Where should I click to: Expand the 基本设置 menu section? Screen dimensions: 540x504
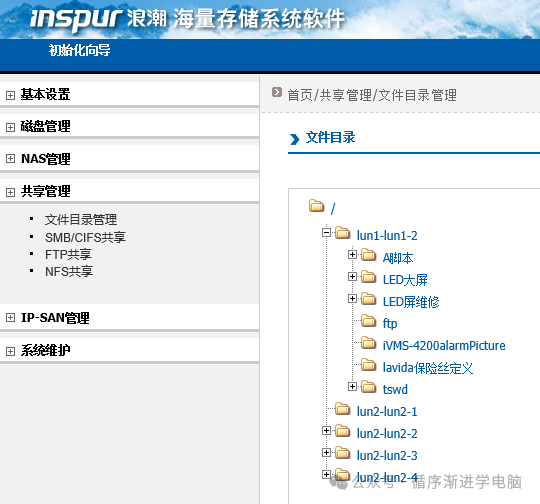(x=10, y=95)
